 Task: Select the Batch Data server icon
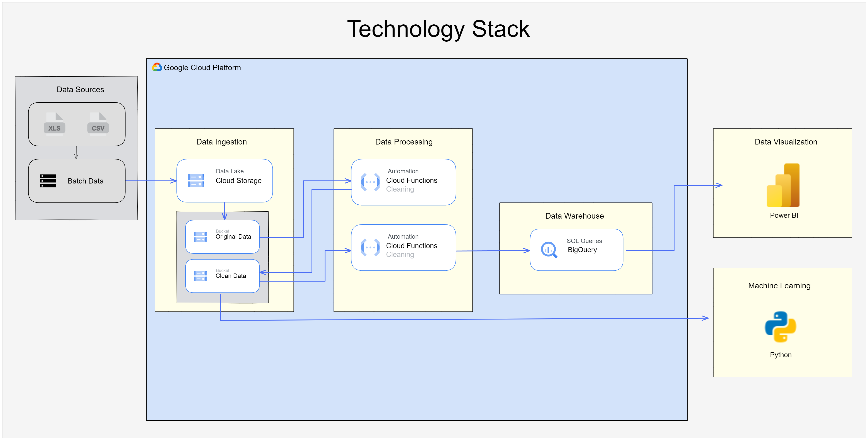point(48,181)
